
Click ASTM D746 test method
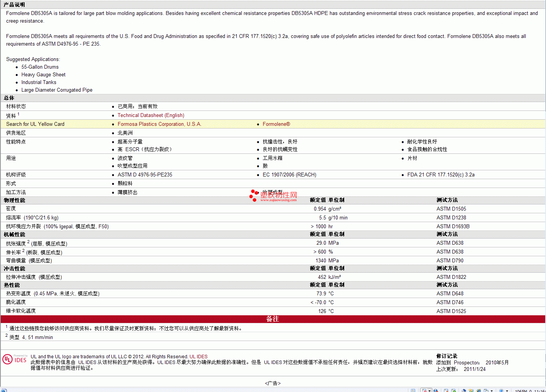(450, 303)
